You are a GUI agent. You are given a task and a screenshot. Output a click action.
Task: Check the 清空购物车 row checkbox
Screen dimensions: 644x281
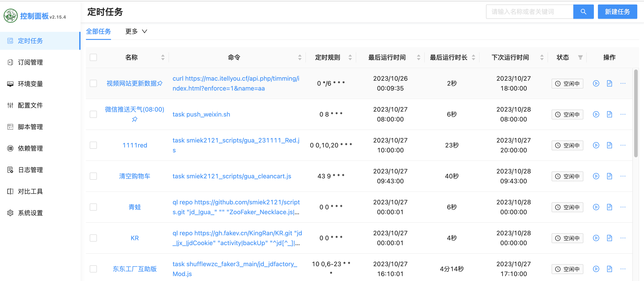click(93, 176)
